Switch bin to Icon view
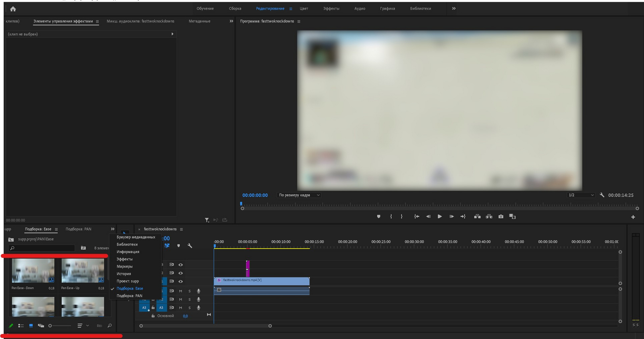Viewport: 644px width, 339px height. (x=31, y=326)
